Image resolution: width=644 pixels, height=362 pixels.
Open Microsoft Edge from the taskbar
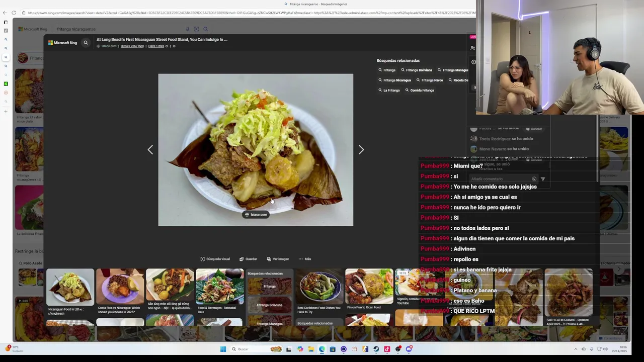pos(321,349)
